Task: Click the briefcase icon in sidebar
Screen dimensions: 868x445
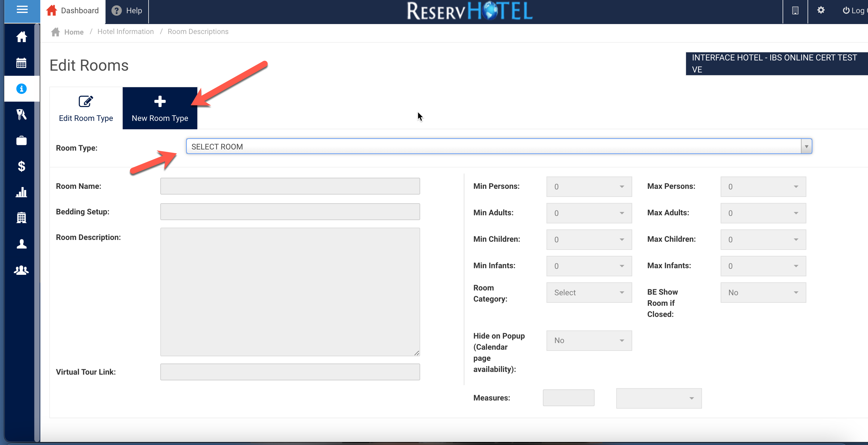Action: 21,140
